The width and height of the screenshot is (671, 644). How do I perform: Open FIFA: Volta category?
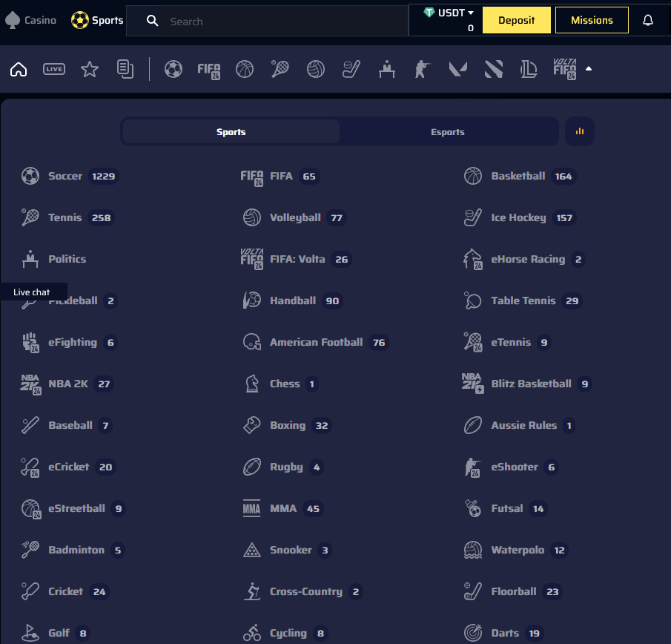click(x=296, y=259)
